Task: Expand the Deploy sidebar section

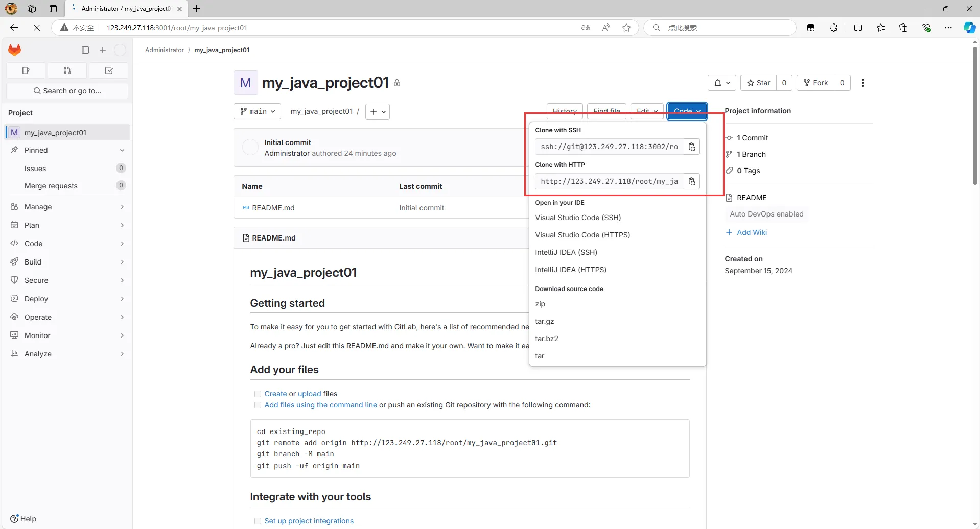Action: click(x=67, y=299)
